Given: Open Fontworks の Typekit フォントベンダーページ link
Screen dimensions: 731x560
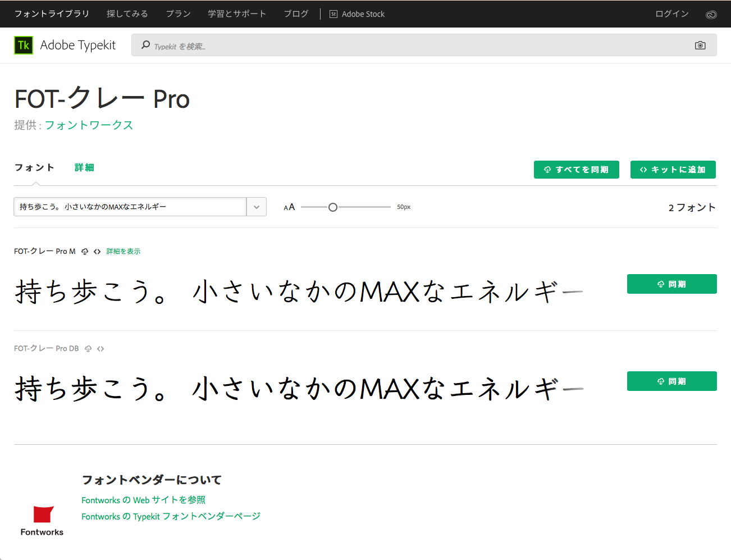Looking at the screenshot, I should click(x=171, y=516).
